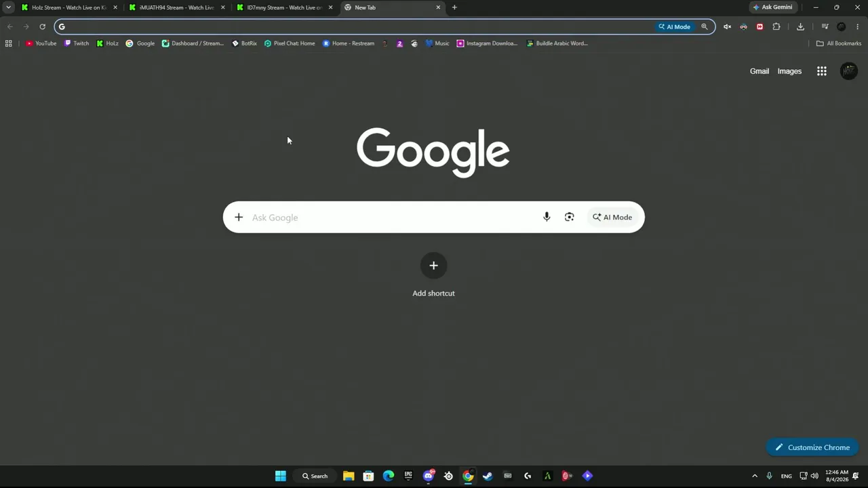Open the Windows Start menu

(280, 476)
